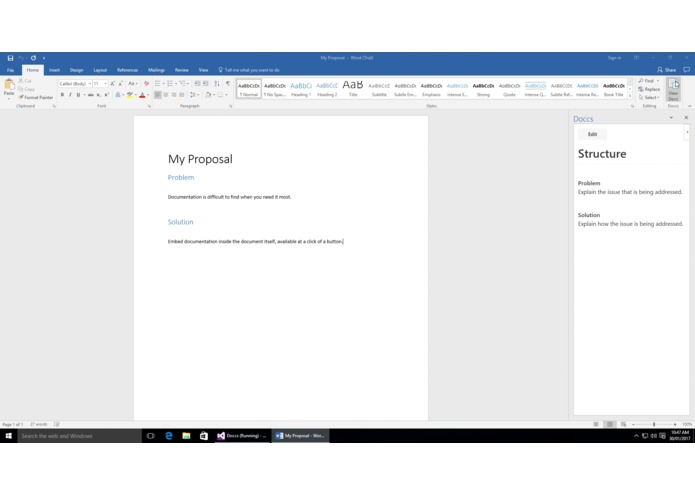Open the Review ribbon tab
This screenshot has height=494, width=695.
[182, 70]
